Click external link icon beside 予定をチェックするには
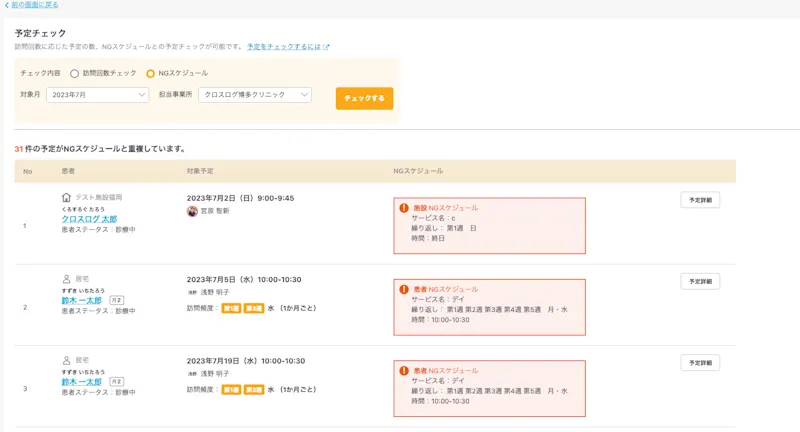Screen dimensions: 800x432 [x=327, y=47]
